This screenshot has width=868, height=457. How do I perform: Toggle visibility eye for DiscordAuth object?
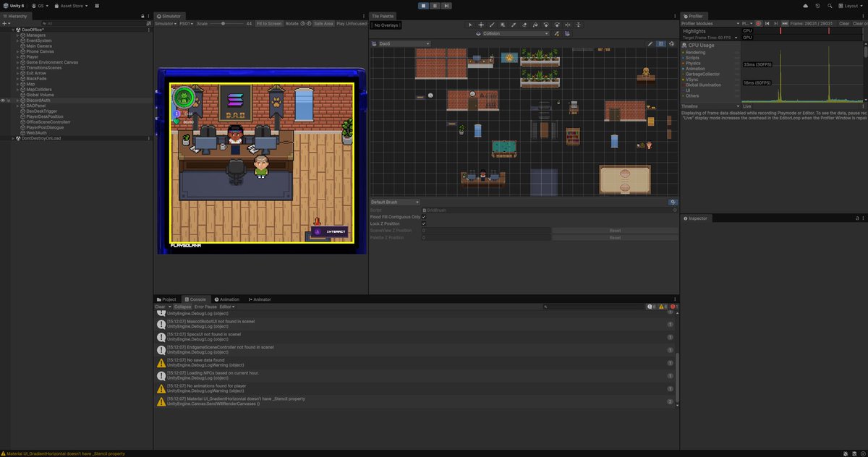(x=3, y=100)
